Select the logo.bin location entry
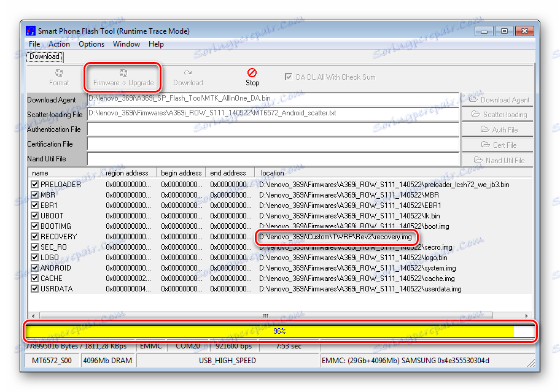 click(x=353, y=258)
